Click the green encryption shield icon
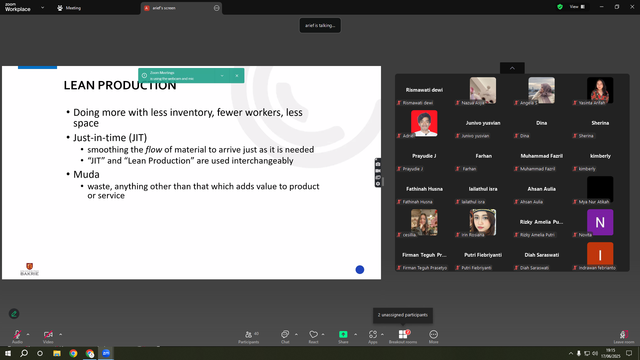 point(560,7)
